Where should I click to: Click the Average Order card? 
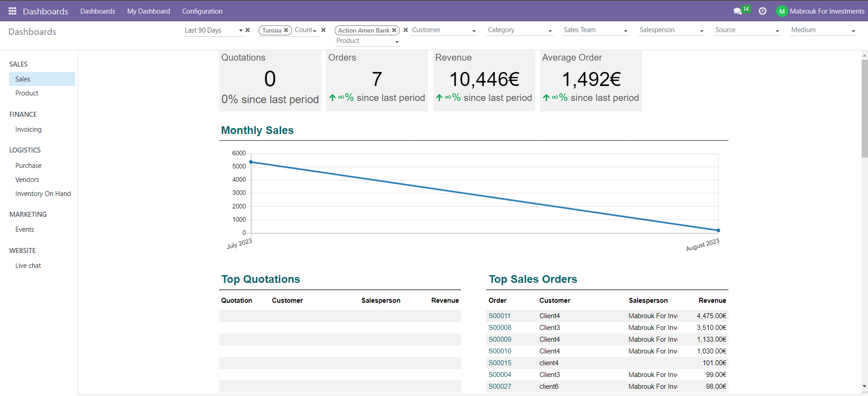point(591,81)
